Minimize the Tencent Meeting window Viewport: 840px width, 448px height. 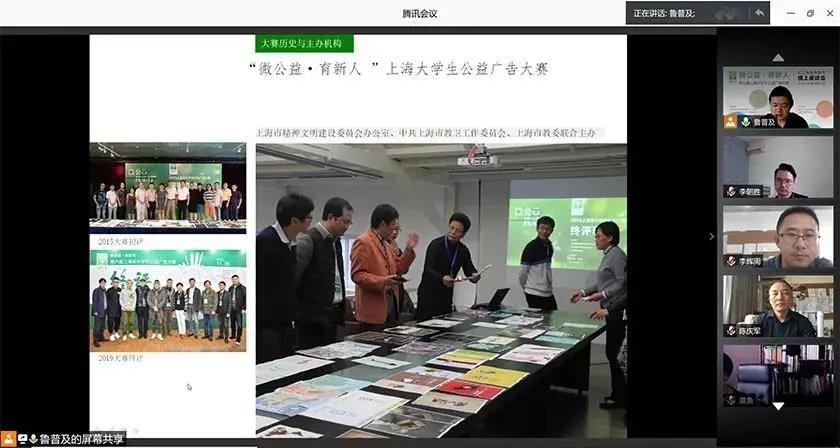click(x=791, y=13)
